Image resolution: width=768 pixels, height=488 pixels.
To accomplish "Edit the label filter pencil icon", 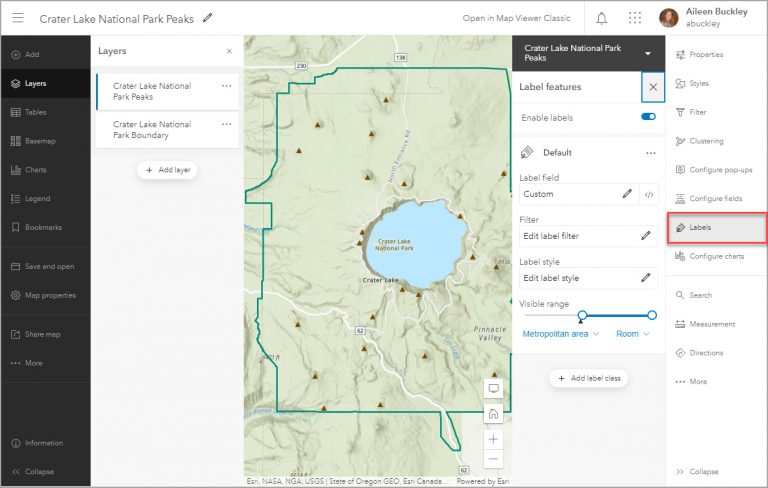I will [x=646, y=236].
